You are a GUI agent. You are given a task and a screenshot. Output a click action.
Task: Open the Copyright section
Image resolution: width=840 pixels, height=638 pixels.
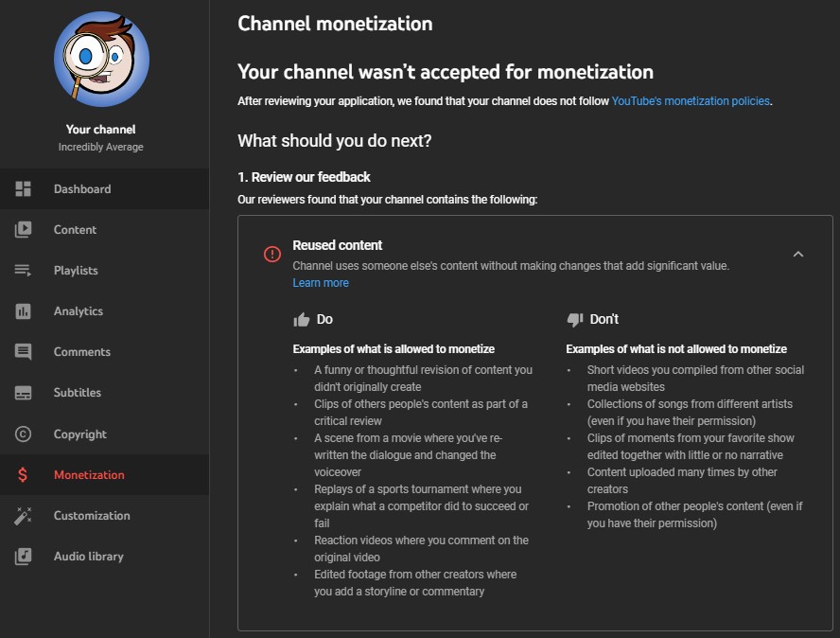[104, 434]
